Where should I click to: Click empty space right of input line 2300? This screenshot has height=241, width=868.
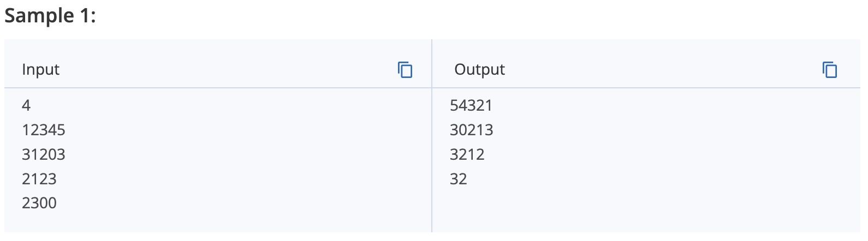pos(243,203)
